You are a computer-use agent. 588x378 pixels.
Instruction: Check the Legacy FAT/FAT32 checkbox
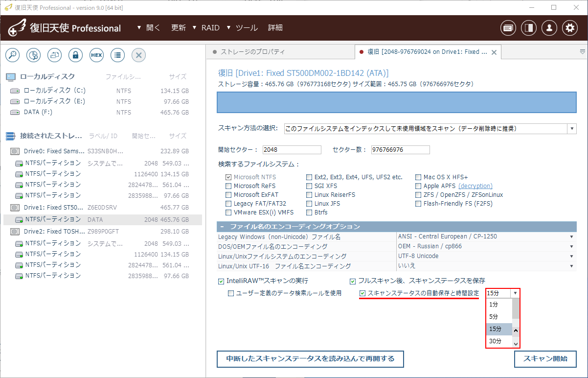[x=228, y=204]
